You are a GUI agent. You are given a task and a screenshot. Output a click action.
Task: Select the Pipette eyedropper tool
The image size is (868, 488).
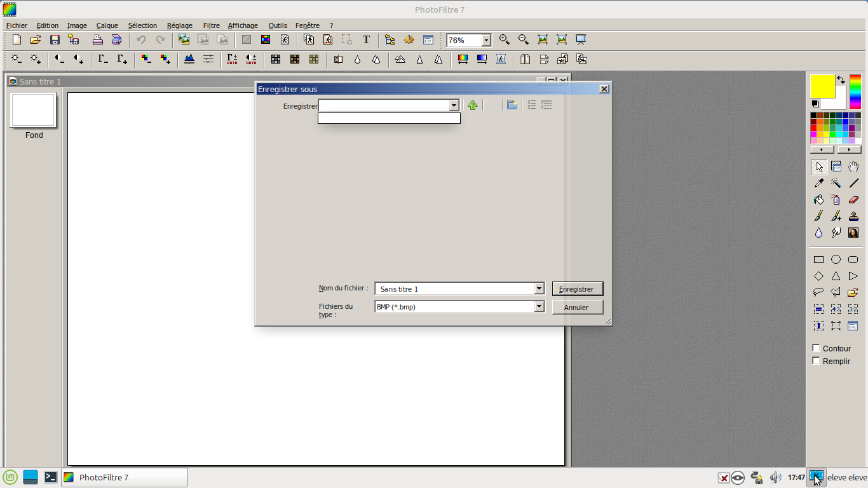[819, 183]
